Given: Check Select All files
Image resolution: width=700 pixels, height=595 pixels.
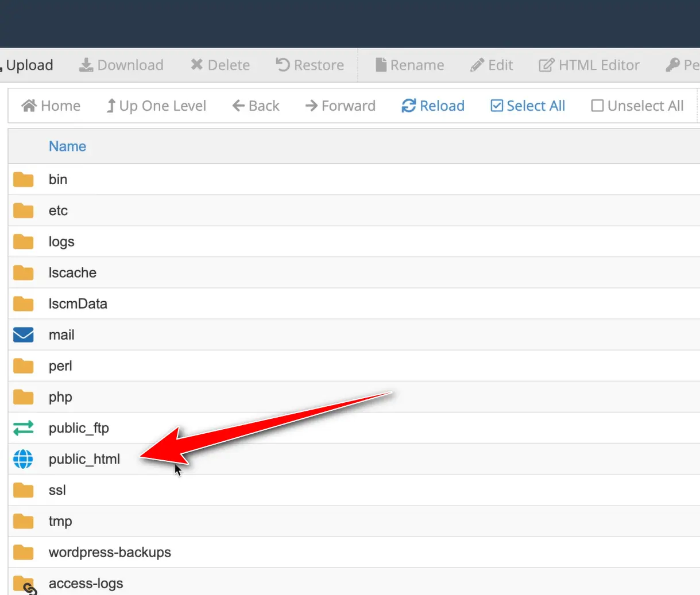Looking at the screenshot, I should (528, 106).
